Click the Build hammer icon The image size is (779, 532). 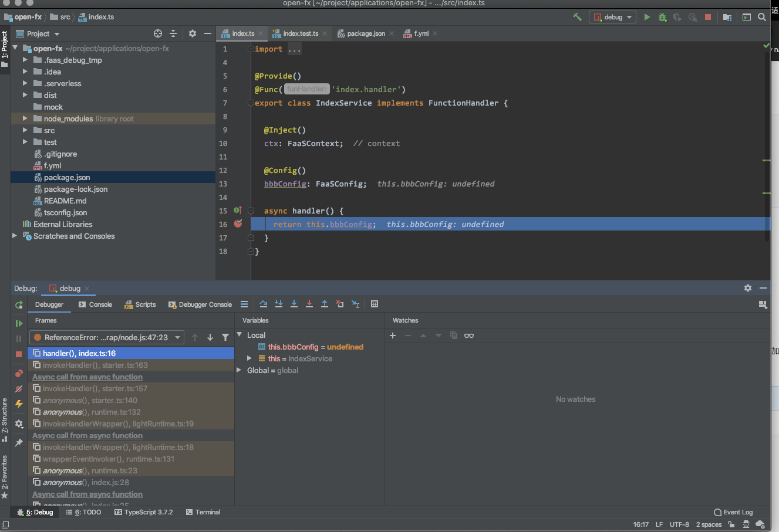pos(577,17)
